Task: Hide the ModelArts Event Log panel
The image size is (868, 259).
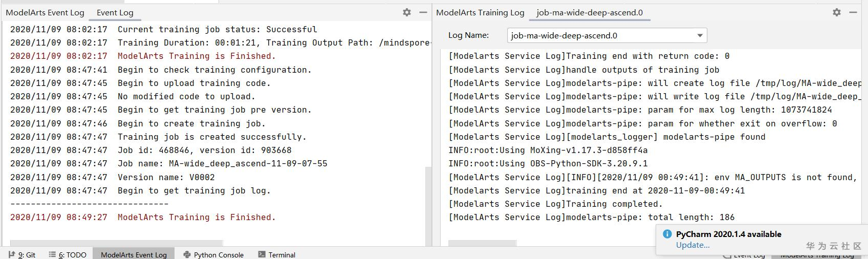Action: pyautogui.click(x=423, y=12)
